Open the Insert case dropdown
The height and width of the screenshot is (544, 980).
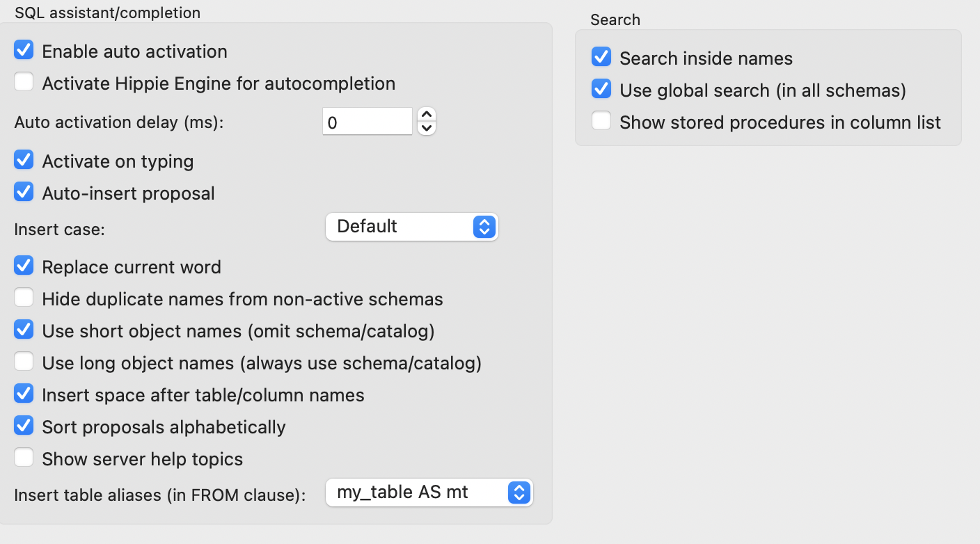point(411,226)
